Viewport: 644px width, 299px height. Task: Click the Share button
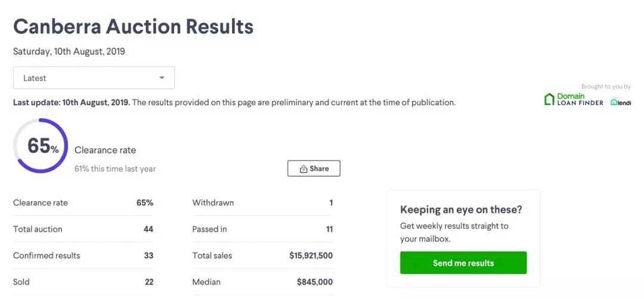(314, 169)
